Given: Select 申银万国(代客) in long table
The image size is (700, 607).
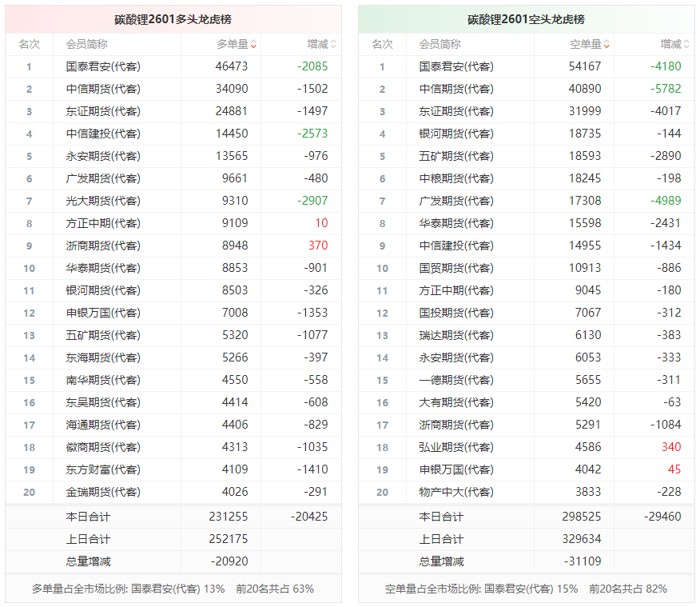Looking at the screenshot, I should coord(103,313).
